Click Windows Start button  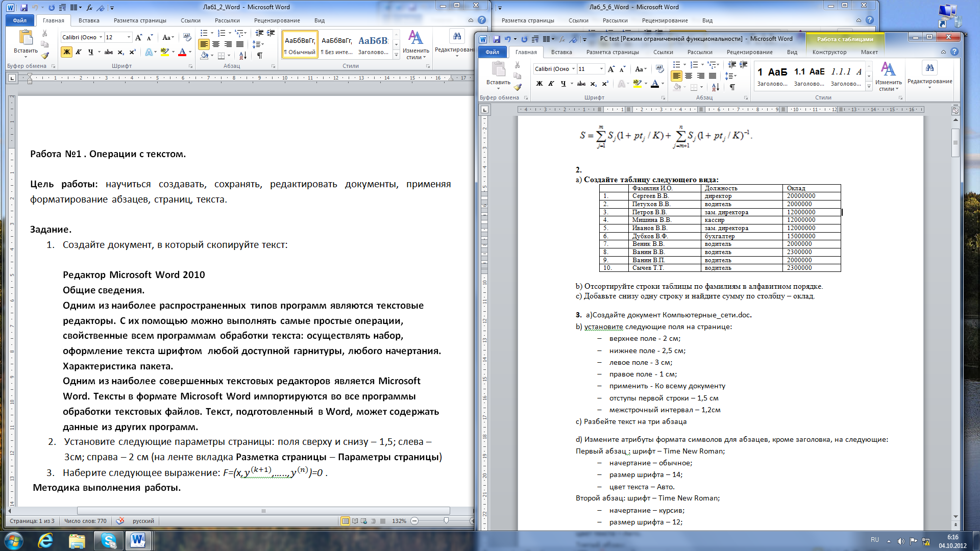[14, 540]
